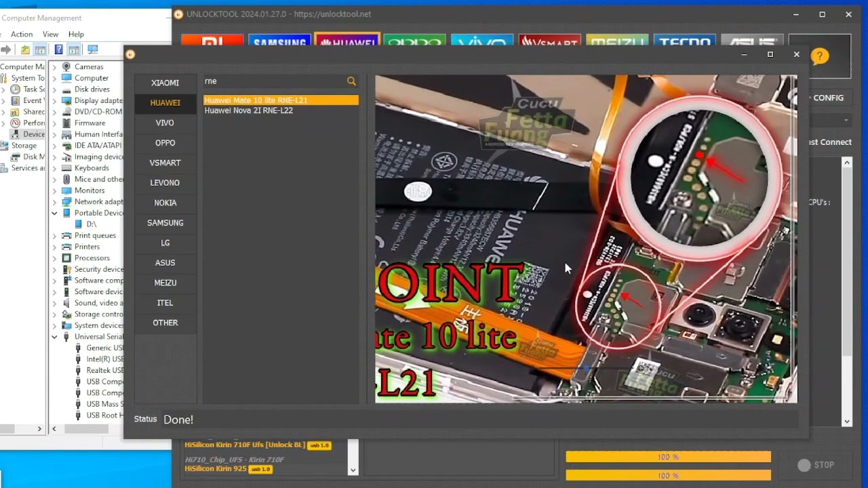Click the CONFIG button
This screenshot has height=488, width=868.
click(828, 98)
